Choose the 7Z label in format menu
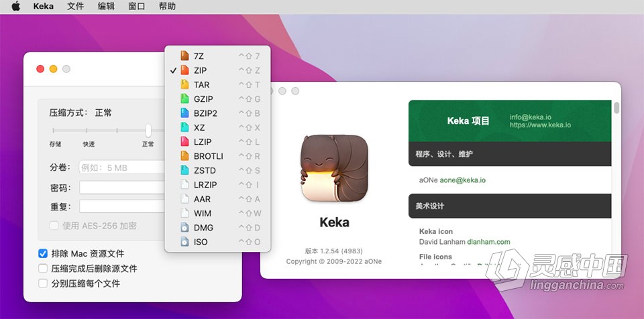The width and height of the screenshot is (644, 319). pyautogui.click(x=199, y=56)
